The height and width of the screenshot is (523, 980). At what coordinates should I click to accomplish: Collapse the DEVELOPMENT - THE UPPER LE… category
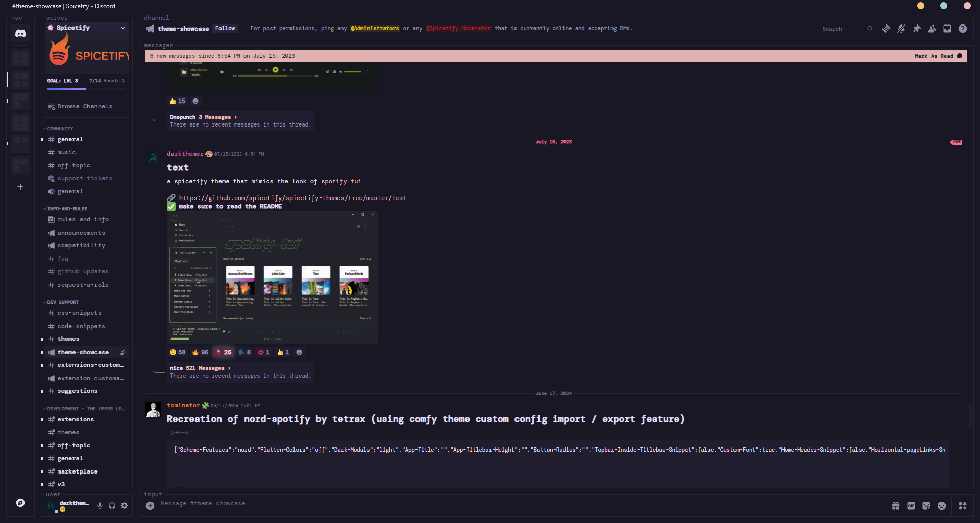point(86,409)
